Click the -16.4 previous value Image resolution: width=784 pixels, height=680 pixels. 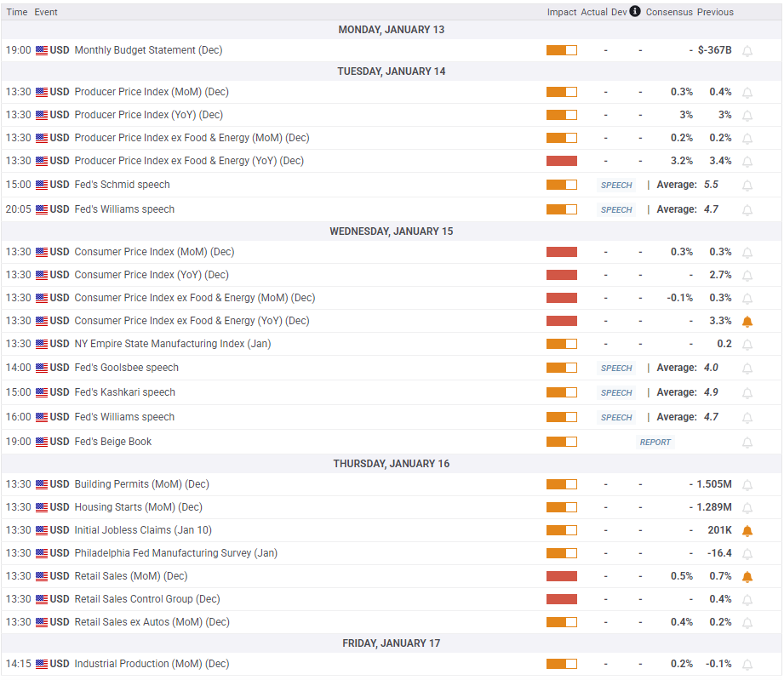719,553
